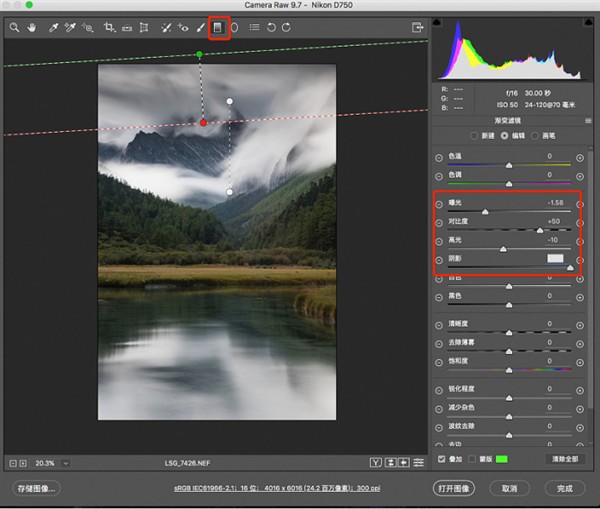Click the 曝光 exposure slider handle
This screenshot has width=600, height=509.
486,212
